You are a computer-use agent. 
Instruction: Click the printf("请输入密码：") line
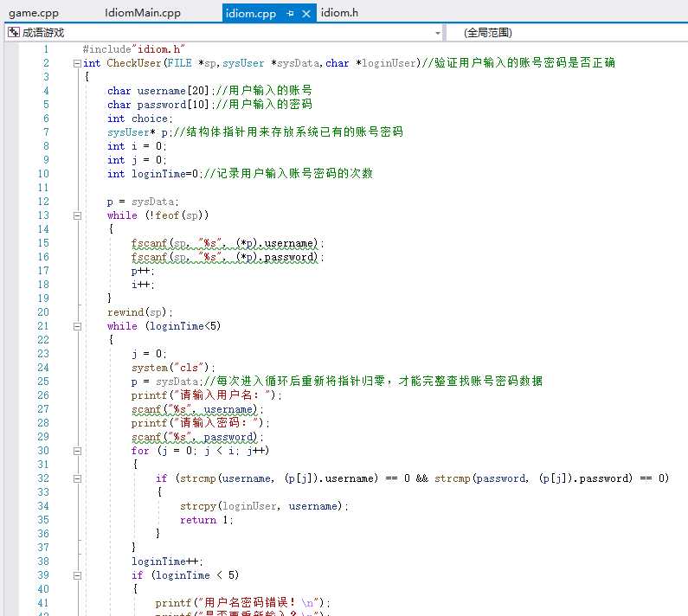click(x=201, y=423)
